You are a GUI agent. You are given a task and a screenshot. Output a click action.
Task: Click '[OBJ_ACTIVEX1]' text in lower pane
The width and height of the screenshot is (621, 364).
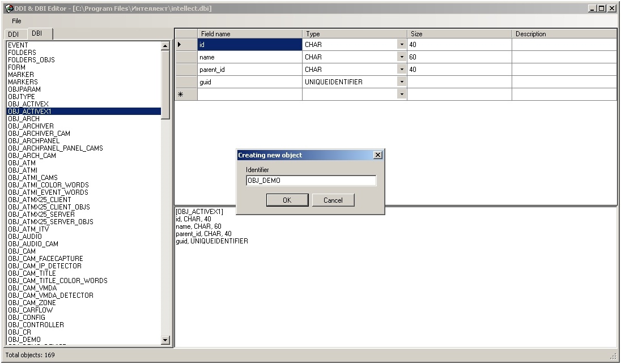pyautogui.click(x=199, y=212)
